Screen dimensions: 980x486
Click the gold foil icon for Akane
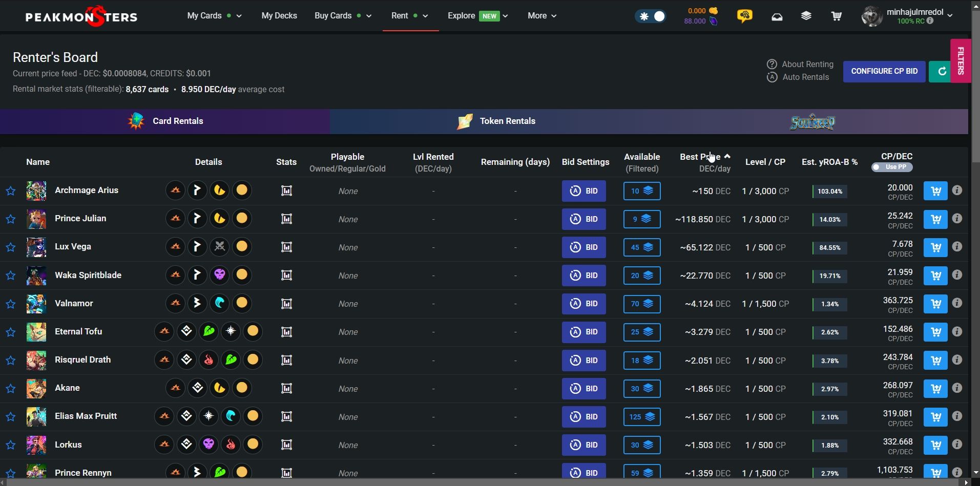[x=242, y=388]
